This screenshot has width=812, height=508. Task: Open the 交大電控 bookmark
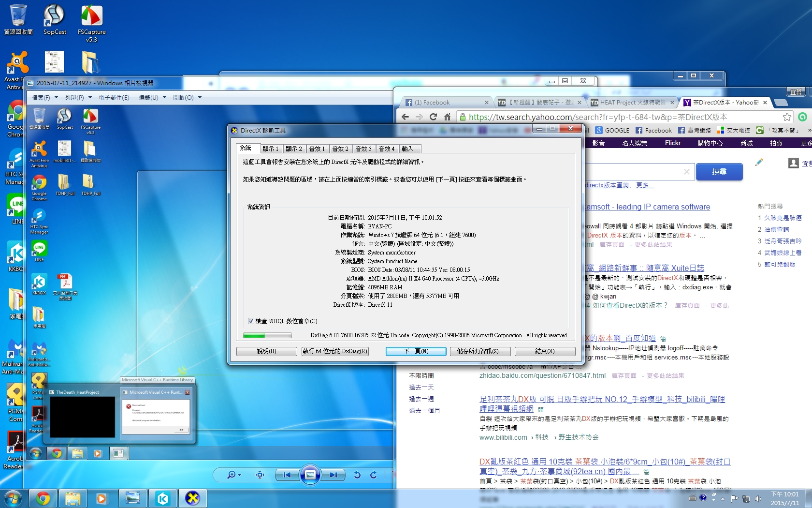733,130
